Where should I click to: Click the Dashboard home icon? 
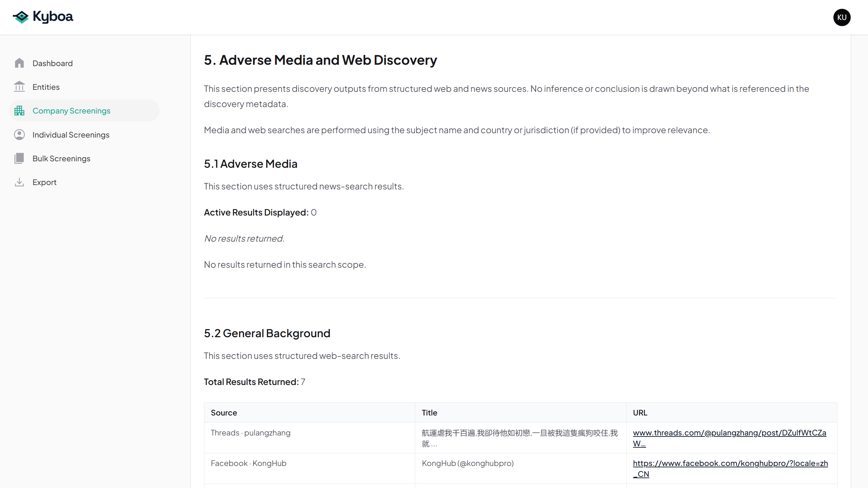(x=19, y=63)
